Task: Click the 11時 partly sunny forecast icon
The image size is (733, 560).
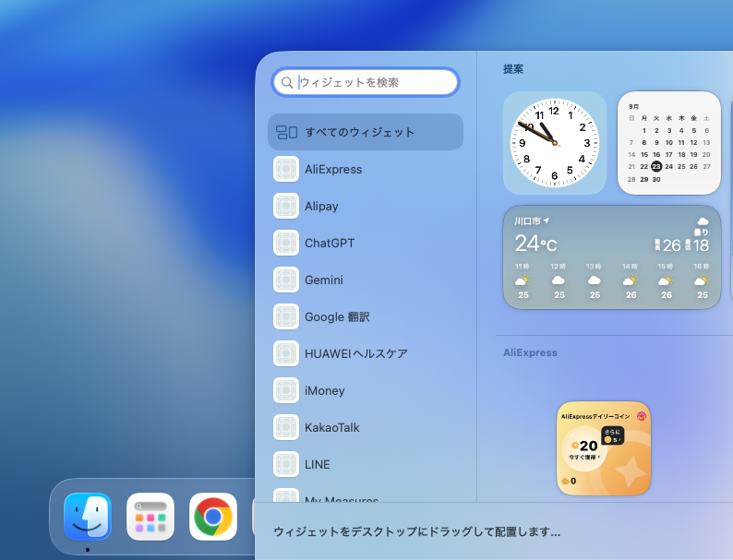Action: tap(523, 280)
